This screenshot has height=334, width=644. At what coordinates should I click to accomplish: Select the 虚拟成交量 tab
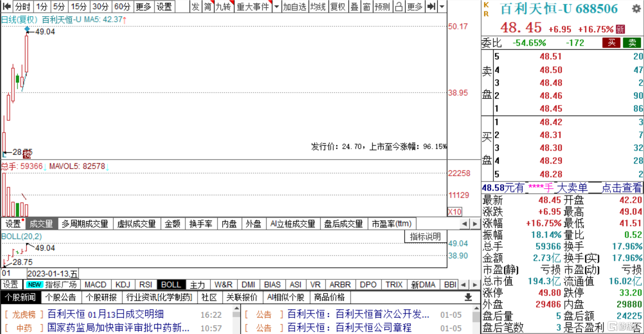tap(136, 224)
